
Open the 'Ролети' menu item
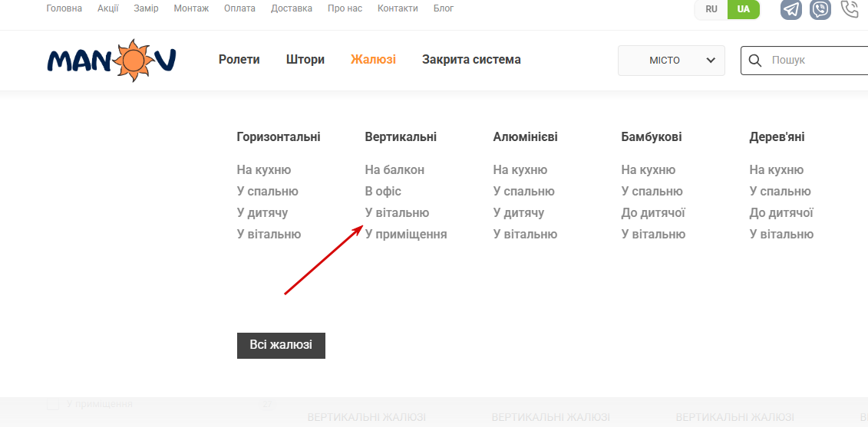tap(239, 60)
